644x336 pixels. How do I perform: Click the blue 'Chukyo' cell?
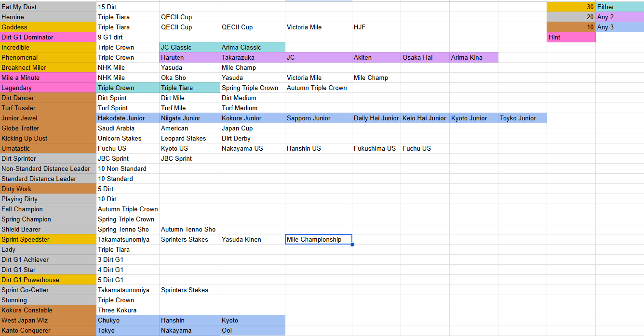[x=128, y=320]
